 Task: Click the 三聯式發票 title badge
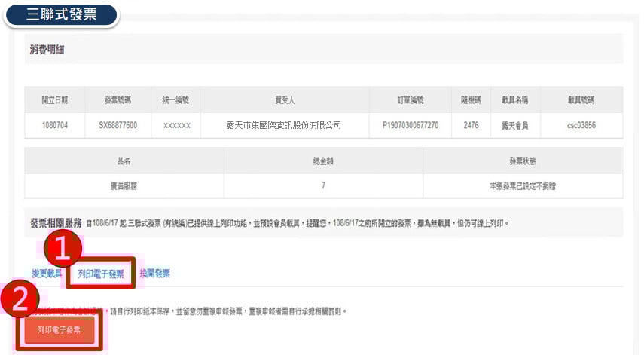62,14
